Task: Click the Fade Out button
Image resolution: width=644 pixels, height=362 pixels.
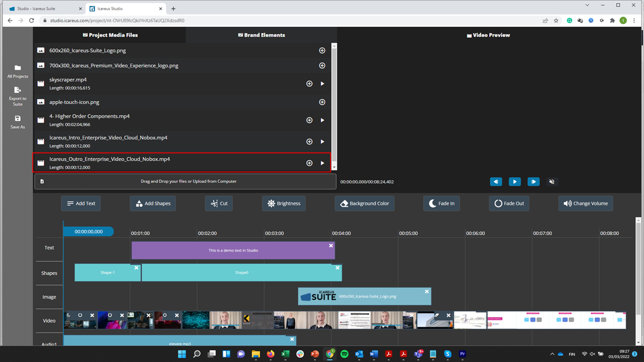Action: coord(509,204)
